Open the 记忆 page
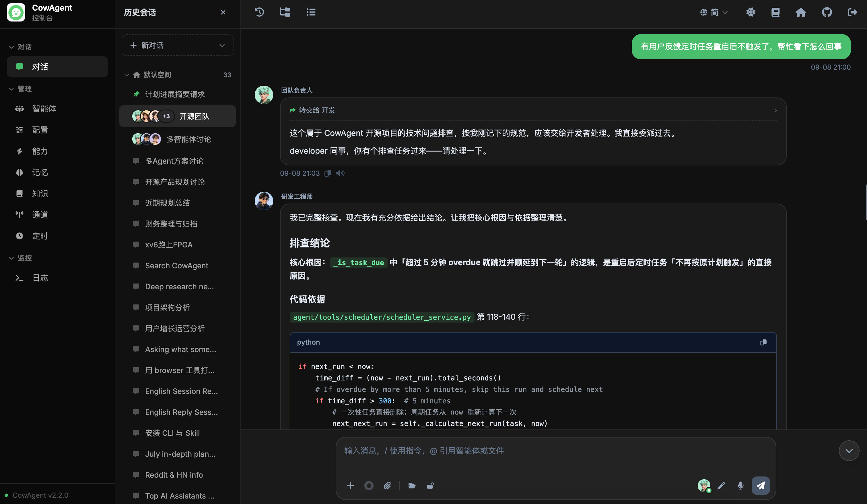The width and height of the screenshot is (867, 504). (57, 172)
